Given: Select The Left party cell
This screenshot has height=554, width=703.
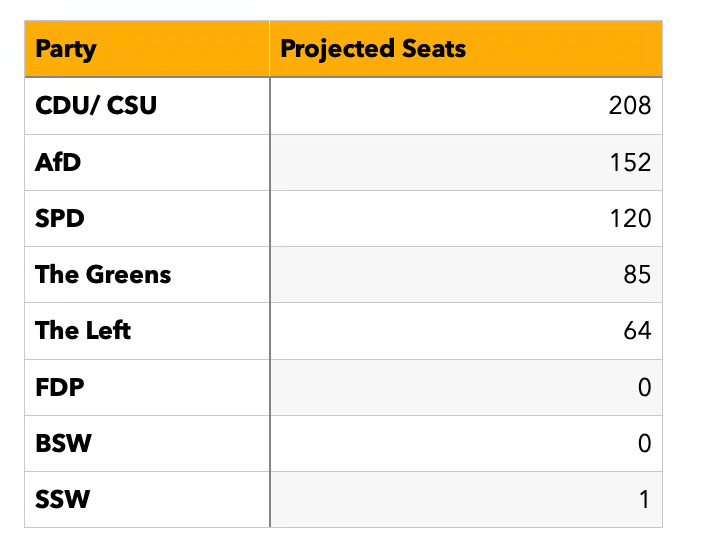Looking at the screenshot, I should [x=147, y=331].
